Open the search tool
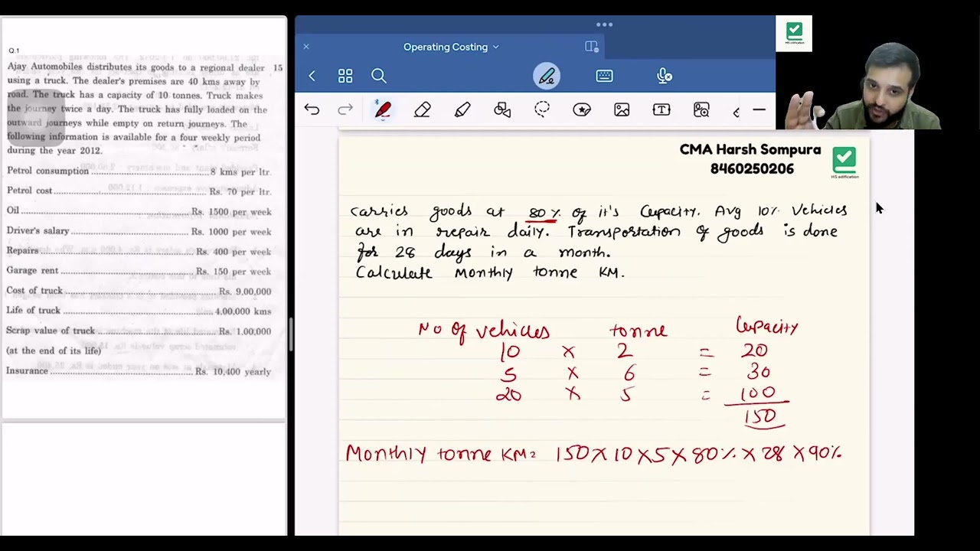980x551 pixels. [x=379, y=76]
